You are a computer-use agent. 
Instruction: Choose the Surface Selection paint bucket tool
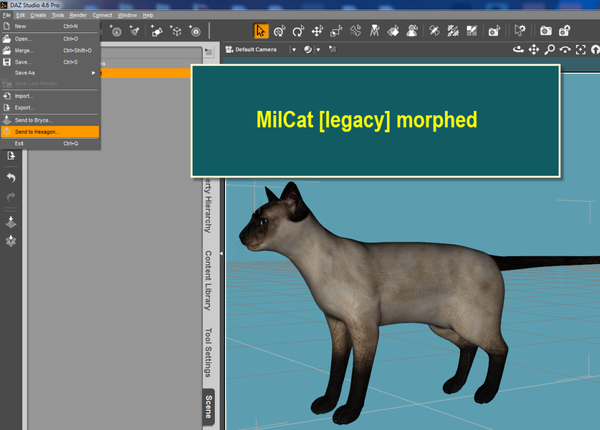(x=393, y=31)
